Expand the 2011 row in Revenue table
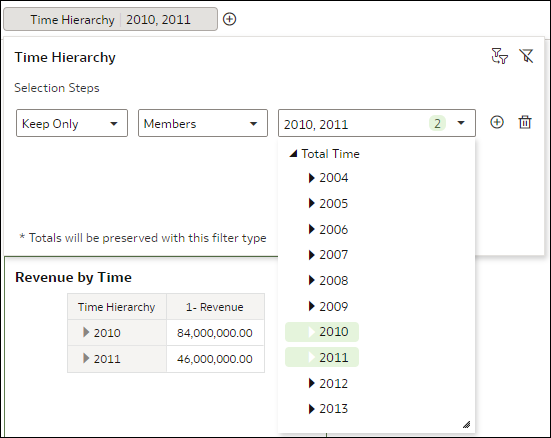This screenshot has height=438, width=551. (x=86, y=358)
